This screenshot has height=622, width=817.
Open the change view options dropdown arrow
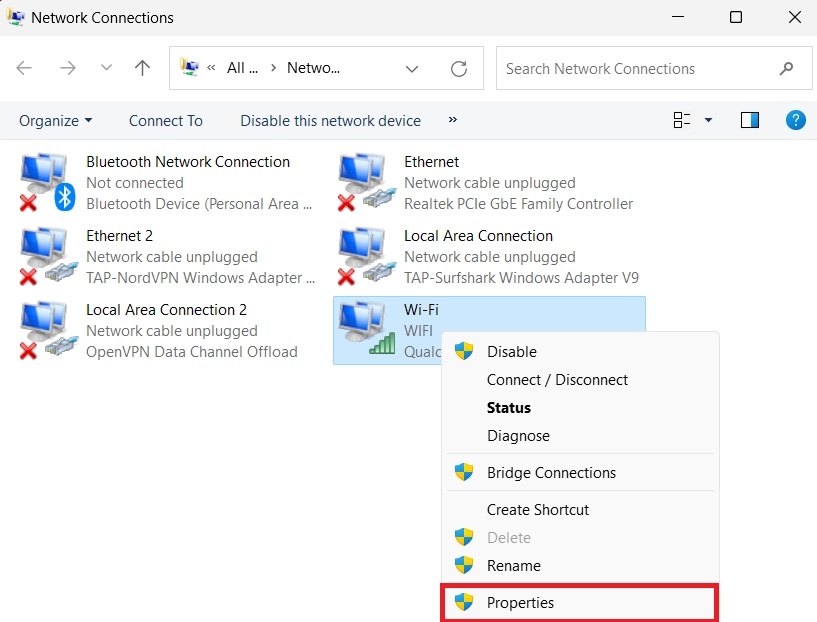[x=709, y=120]
